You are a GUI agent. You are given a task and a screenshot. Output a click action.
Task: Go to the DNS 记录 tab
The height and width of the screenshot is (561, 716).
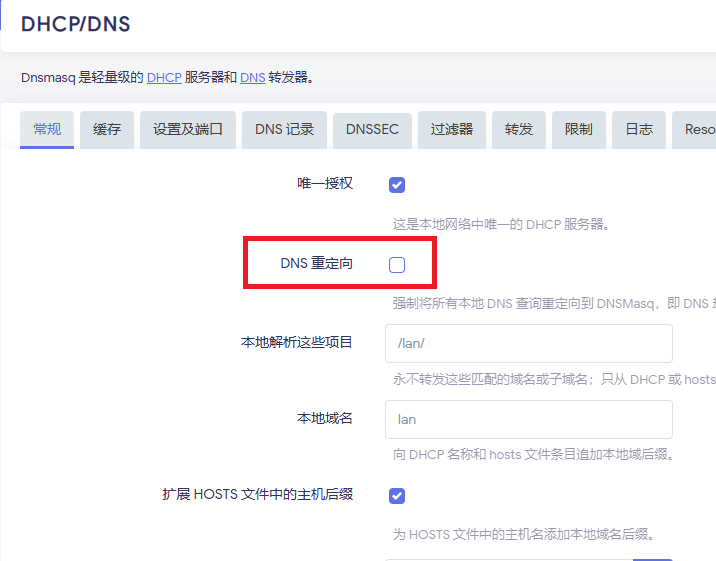pyautogui.click(x=284, y=129)
